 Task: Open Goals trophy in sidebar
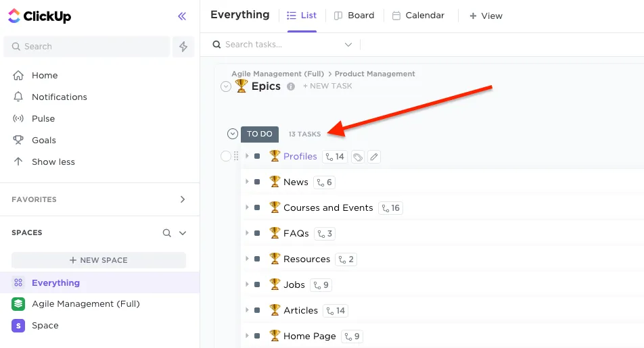click(19, 140)
